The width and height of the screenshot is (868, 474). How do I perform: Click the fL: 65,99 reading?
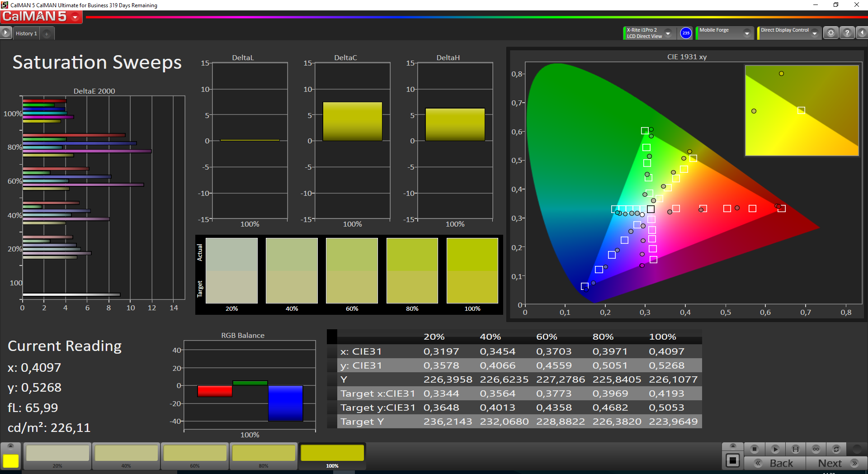[33, 408]
